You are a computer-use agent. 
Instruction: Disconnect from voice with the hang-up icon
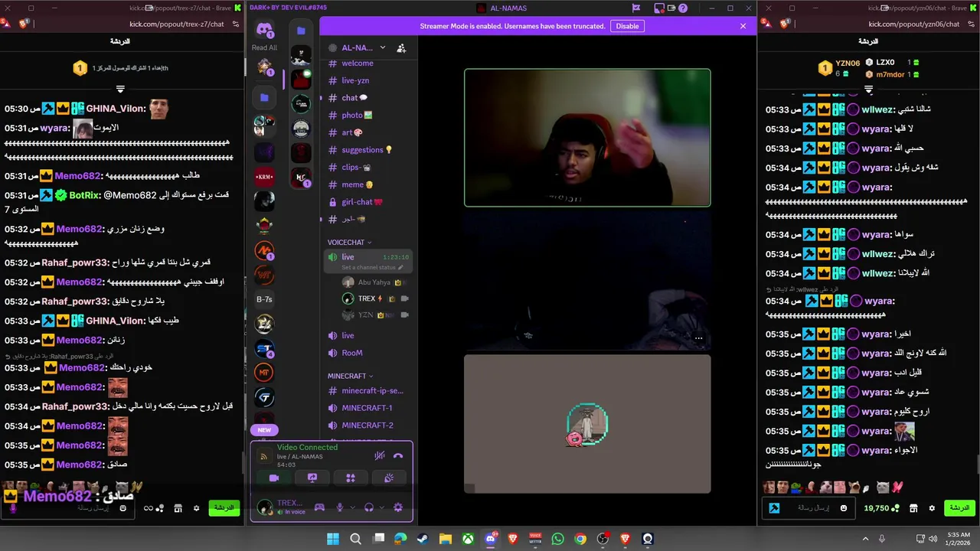[x=397, y=455]
